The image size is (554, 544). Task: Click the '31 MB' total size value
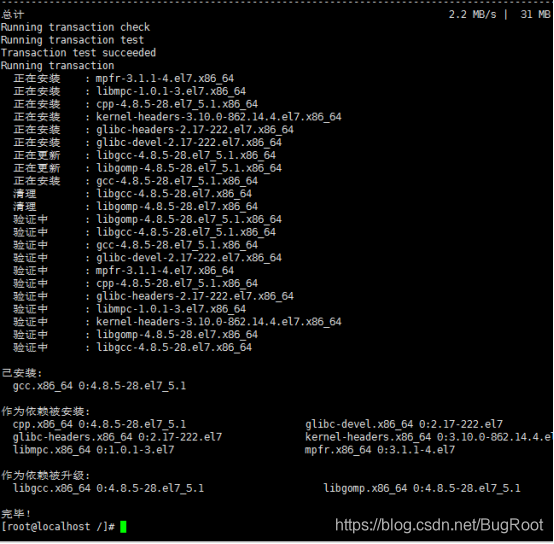click(x=535, y=14)
